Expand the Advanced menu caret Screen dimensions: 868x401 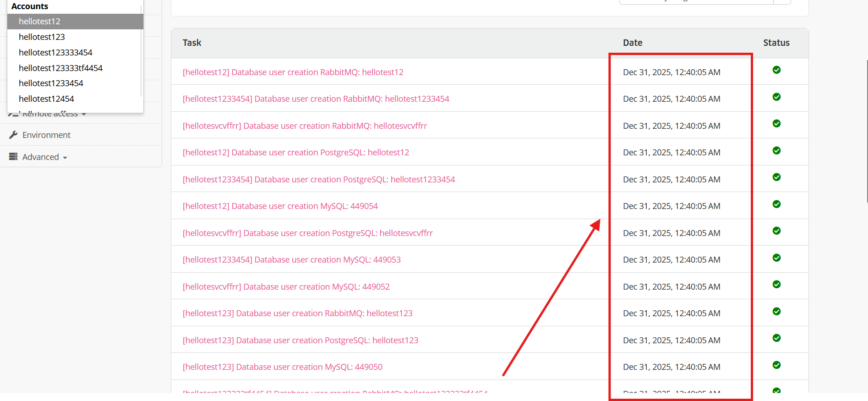pos(65,158)
